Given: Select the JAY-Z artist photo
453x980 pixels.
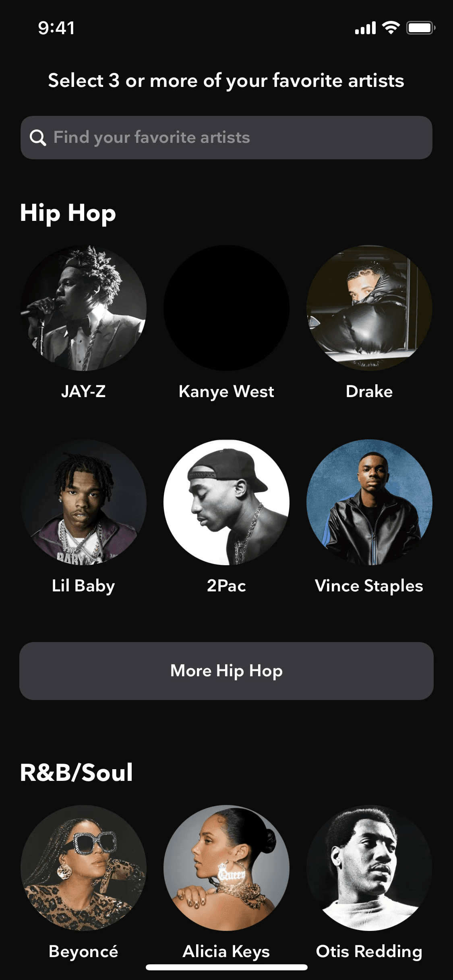Looking at the screenshot, I should tap(83, 308).
